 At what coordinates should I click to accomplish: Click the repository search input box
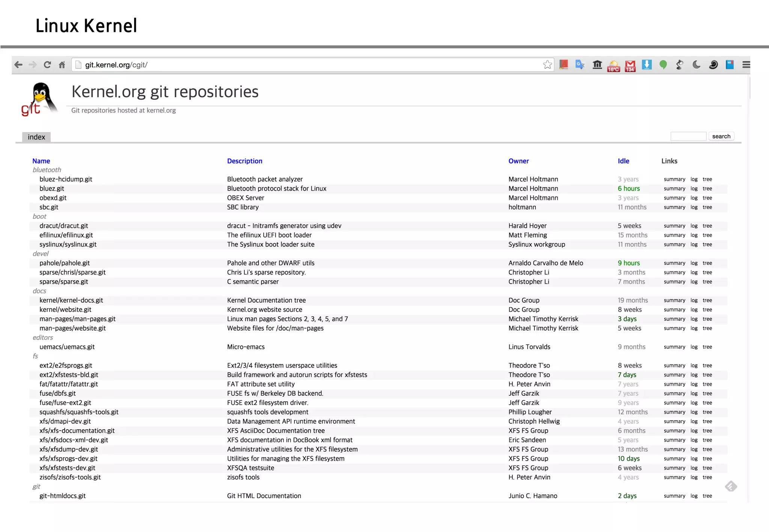tap(688, 136)
